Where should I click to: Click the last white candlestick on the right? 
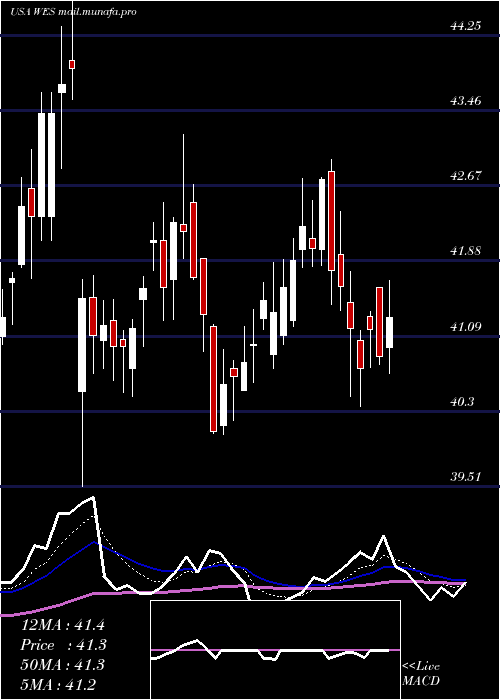[389, 332]
